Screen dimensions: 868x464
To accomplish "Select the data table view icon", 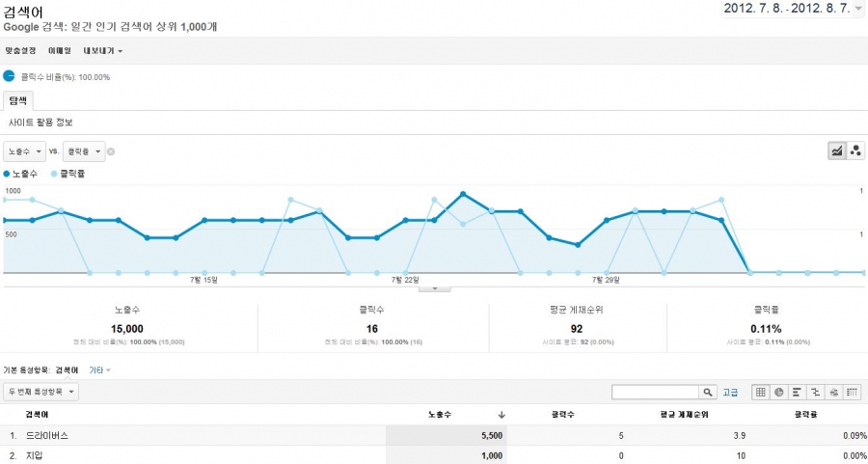I will click(x=760, y=392).
